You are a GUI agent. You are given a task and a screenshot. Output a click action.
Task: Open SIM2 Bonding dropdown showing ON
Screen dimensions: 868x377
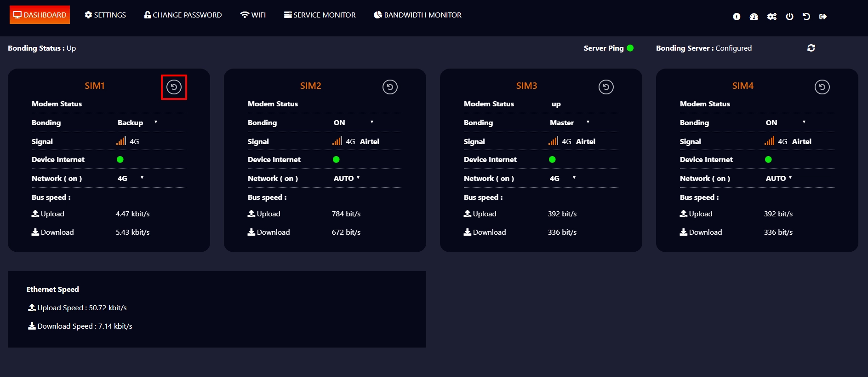point(354,122)
